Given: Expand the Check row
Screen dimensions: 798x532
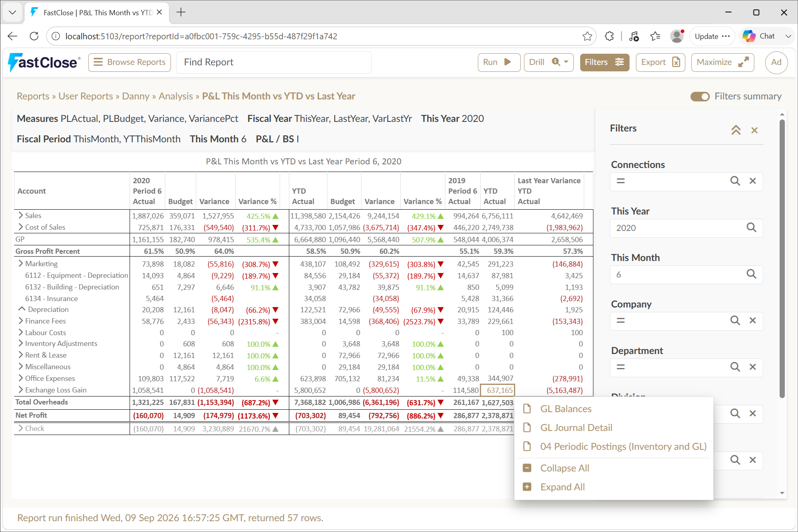Looking at the screenshot, I should pyautogui.click(x=20, y=428).
